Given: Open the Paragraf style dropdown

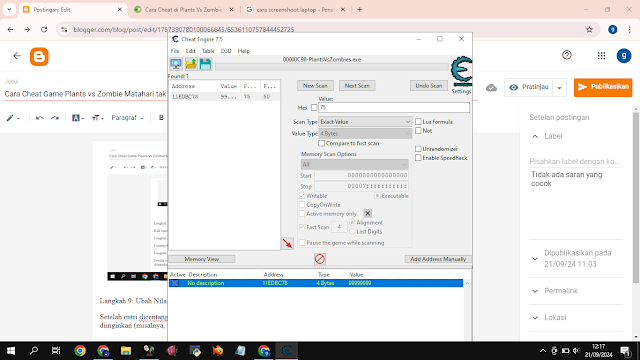Looking at the screenshot, I should 127,118.
